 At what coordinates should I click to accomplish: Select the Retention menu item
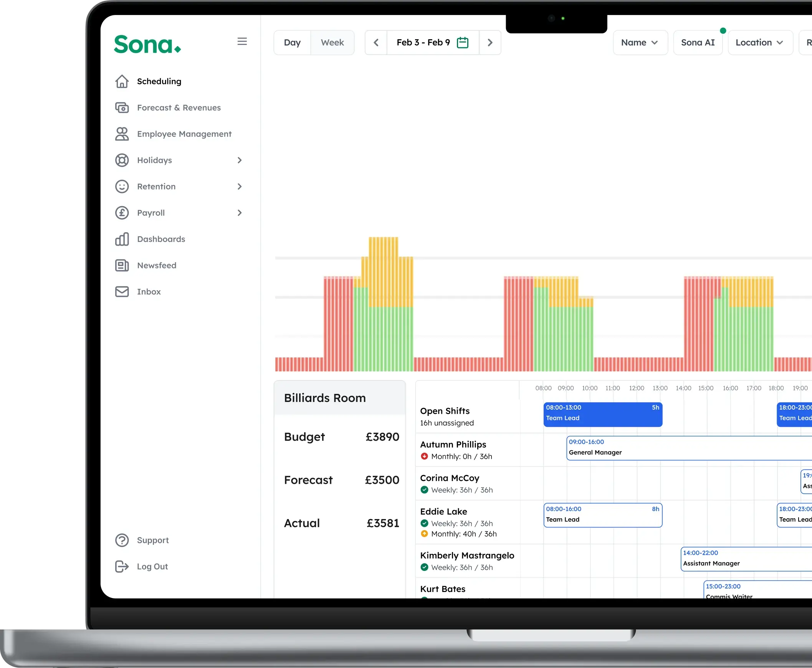click(156, 187)
